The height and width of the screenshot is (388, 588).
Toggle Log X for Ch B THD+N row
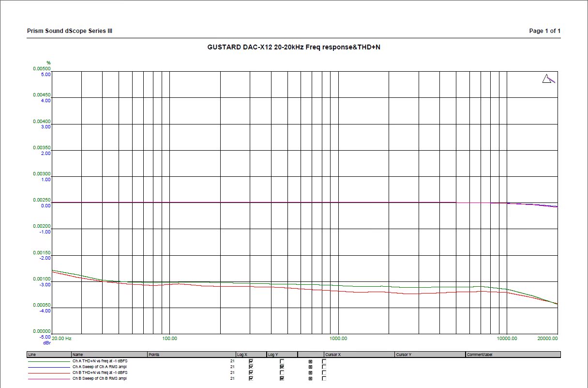[x=251, y=372]
